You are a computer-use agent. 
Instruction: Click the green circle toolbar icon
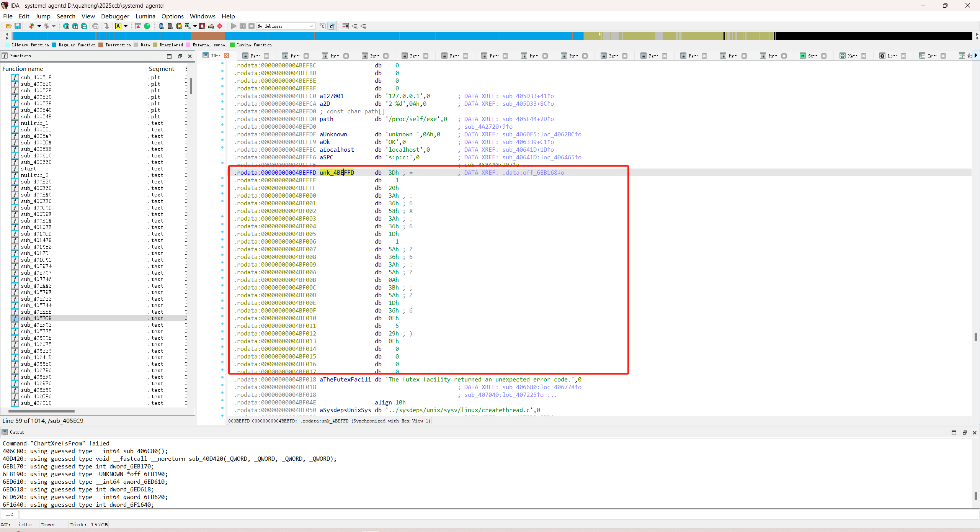click(x=147, y=26)
